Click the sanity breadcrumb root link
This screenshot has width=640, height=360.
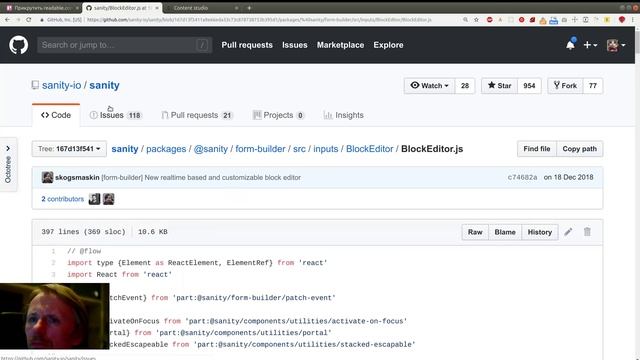click(x=125, y=149)
